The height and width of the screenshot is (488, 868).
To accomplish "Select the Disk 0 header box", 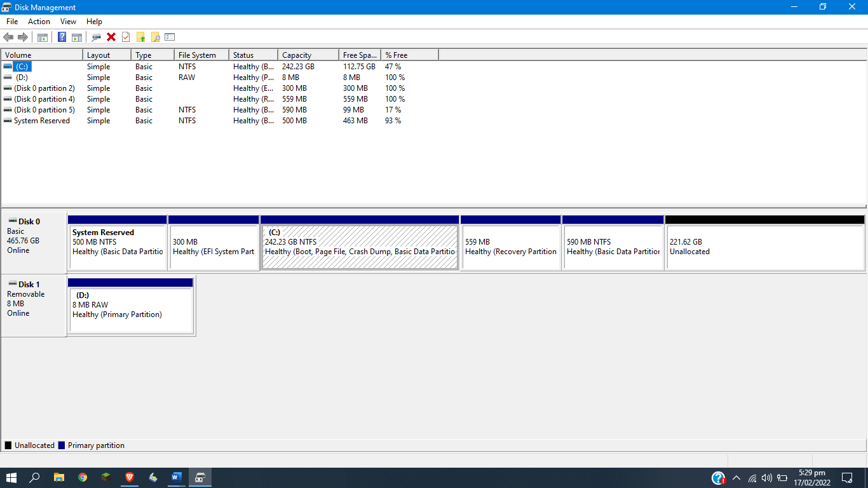I will click(34, 243).
